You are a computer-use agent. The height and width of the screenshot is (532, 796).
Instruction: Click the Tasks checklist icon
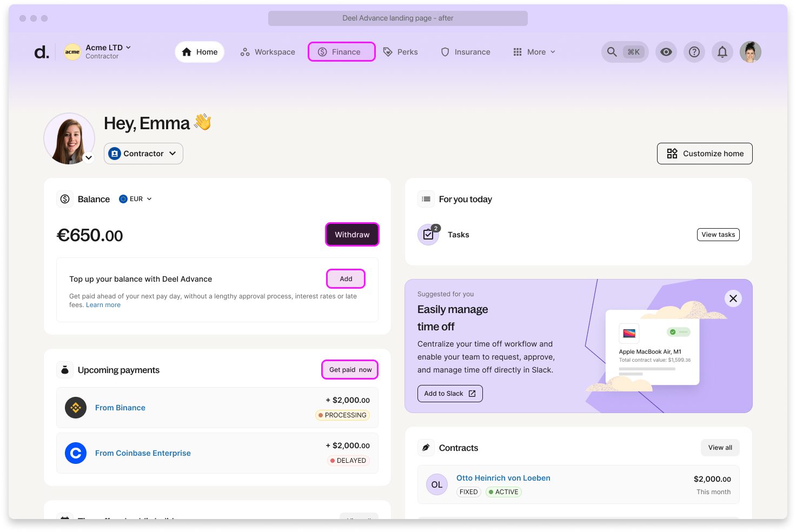point(428,235)
